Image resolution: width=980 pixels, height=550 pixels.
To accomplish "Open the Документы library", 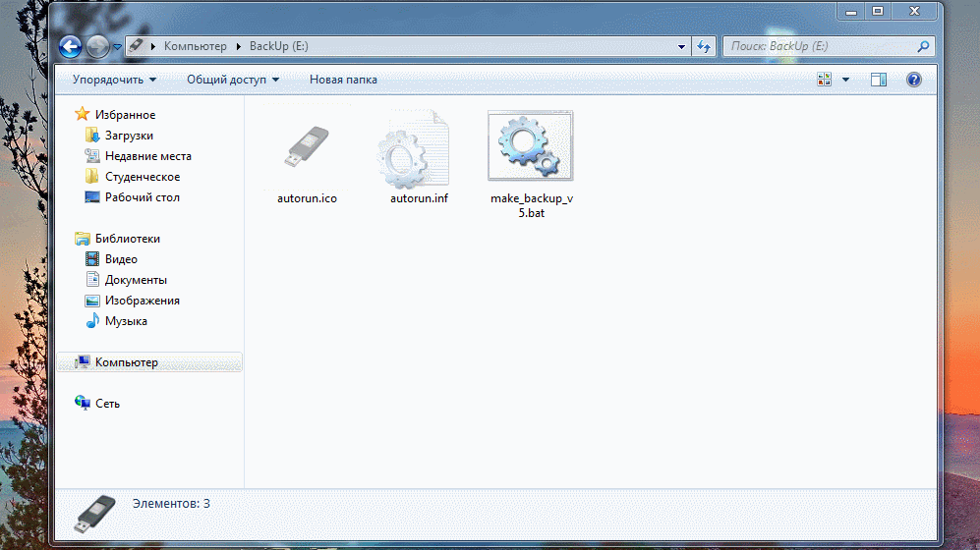I will pos(136,280).
